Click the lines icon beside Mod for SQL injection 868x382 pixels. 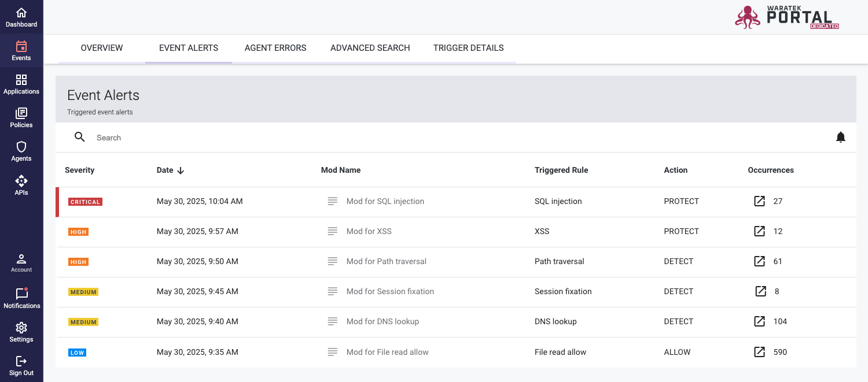click(x=332, y=201)
